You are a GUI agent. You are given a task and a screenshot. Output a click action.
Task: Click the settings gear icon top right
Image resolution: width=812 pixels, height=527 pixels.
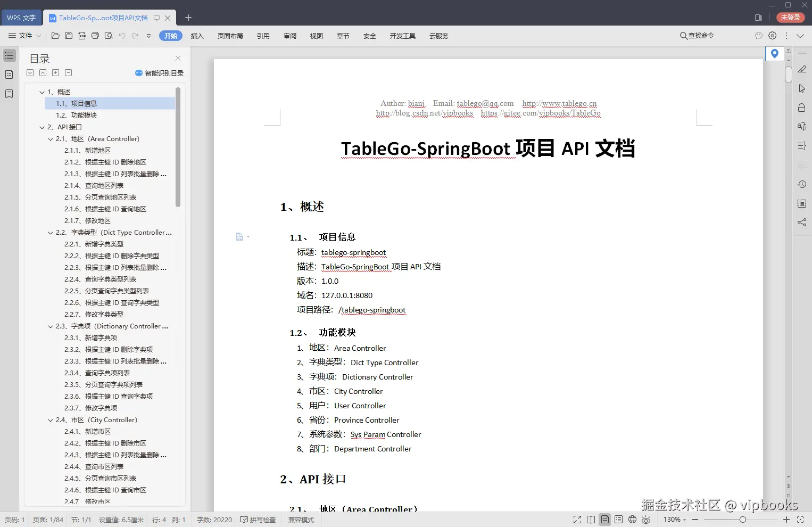(773, 36)
